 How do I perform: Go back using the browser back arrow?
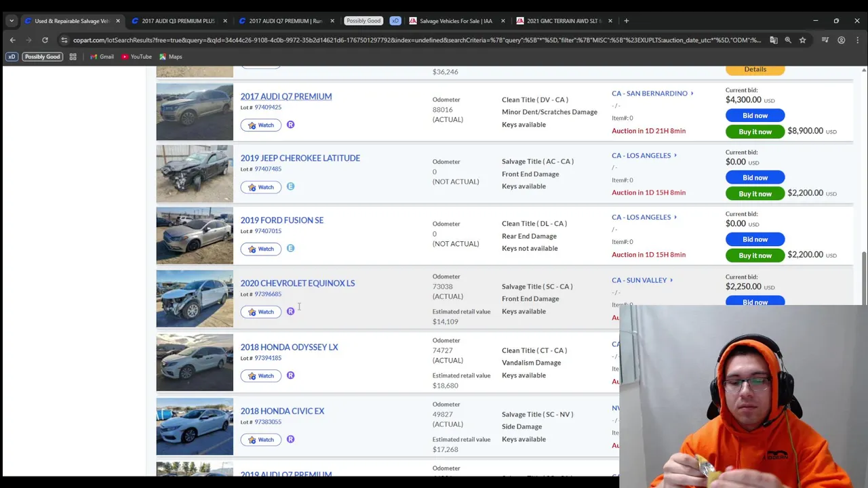click(12, 40)
